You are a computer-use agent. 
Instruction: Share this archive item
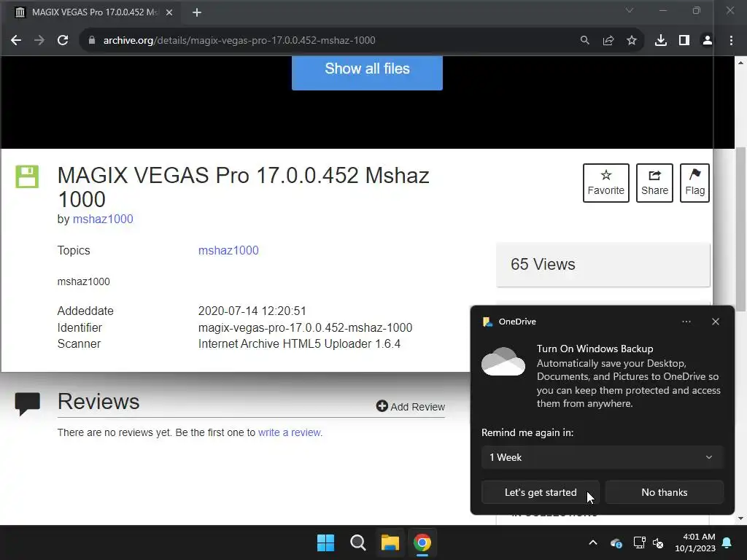[654, 183]
